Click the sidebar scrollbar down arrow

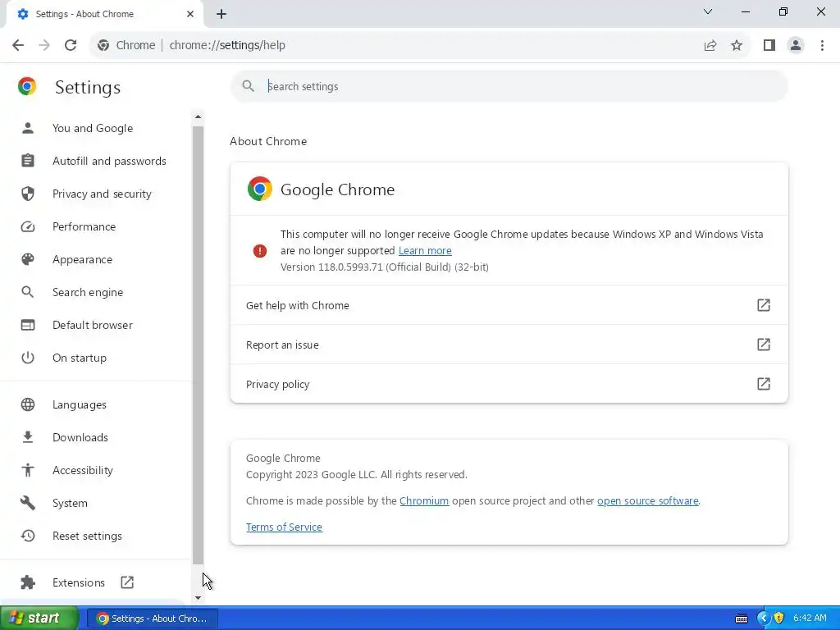(199, 598)
